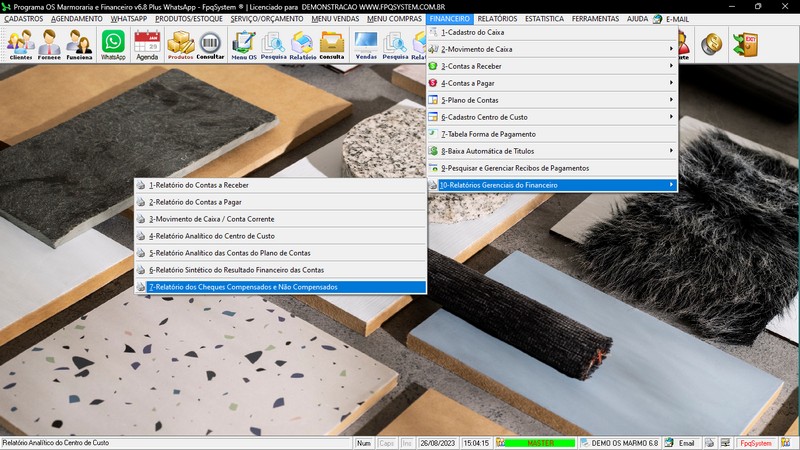This screenshot has width=800, height=450.
Task: Open the Vendas monitor icon
Action: coord(366,44)
